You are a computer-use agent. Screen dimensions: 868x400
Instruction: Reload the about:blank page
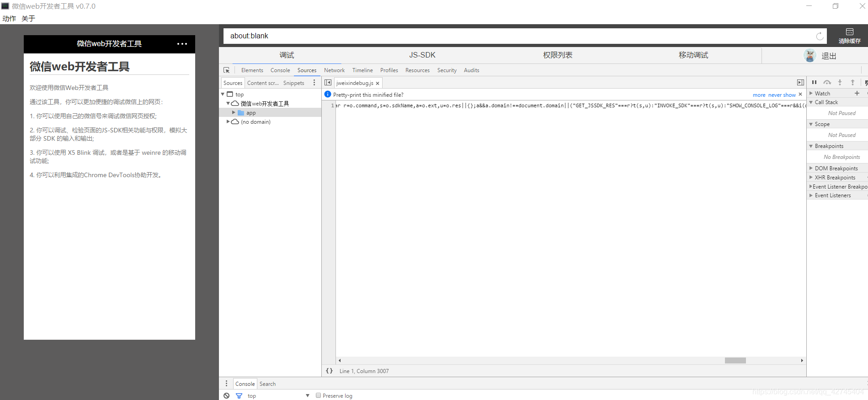coord(820,36)
